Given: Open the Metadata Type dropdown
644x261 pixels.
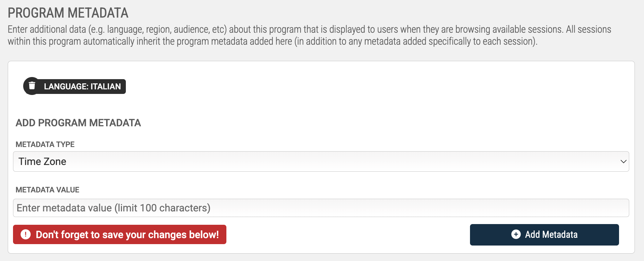Looking at the screenshot, I should click(x=321, y=161).
